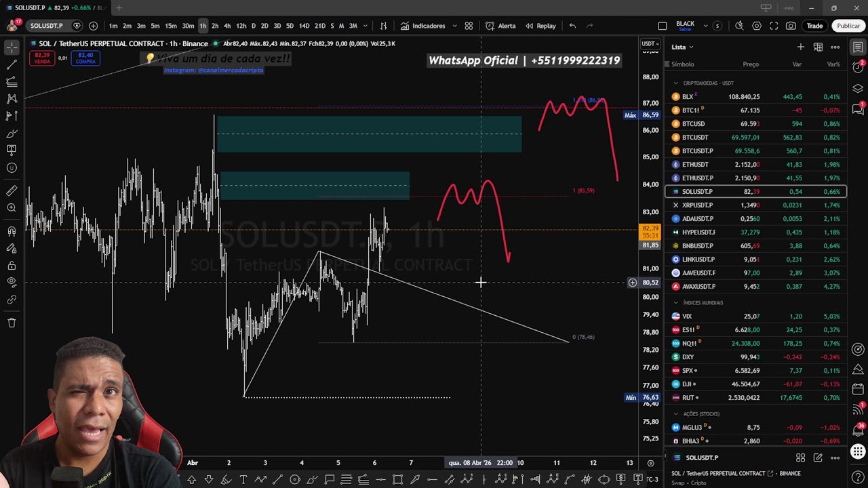The height and width of the screenshot is (488, 868).
Task: Toggle hide all drawings eye icon
Action: coord(12,282)
